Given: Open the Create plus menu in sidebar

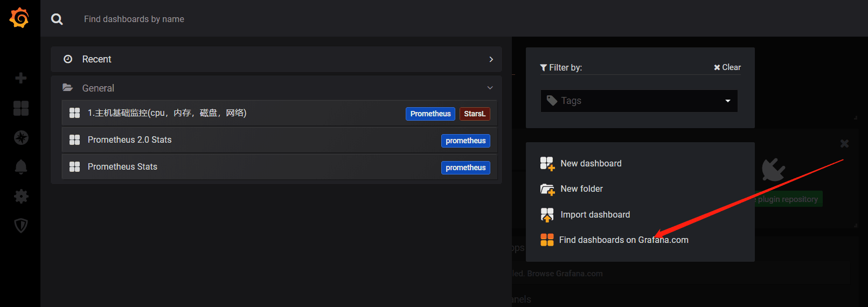Looking at the screenshot, I should click(x=21, y=78).
